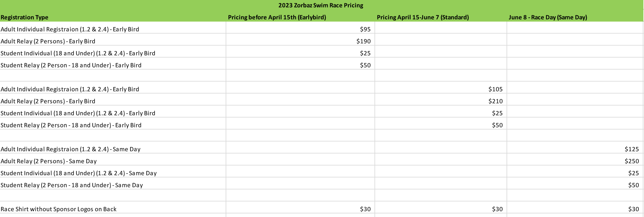Select "Adult Relay (2 Persons) - Same Day" cell

point(49,161)
